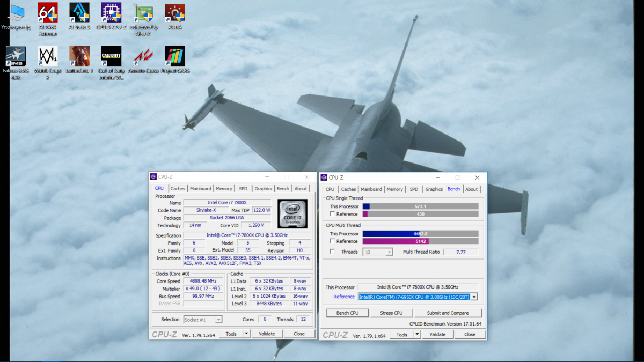Select the Bus Speed value '99.97 MHz'
The height and width of the screenshot is (362, 644).
(203, 296)
